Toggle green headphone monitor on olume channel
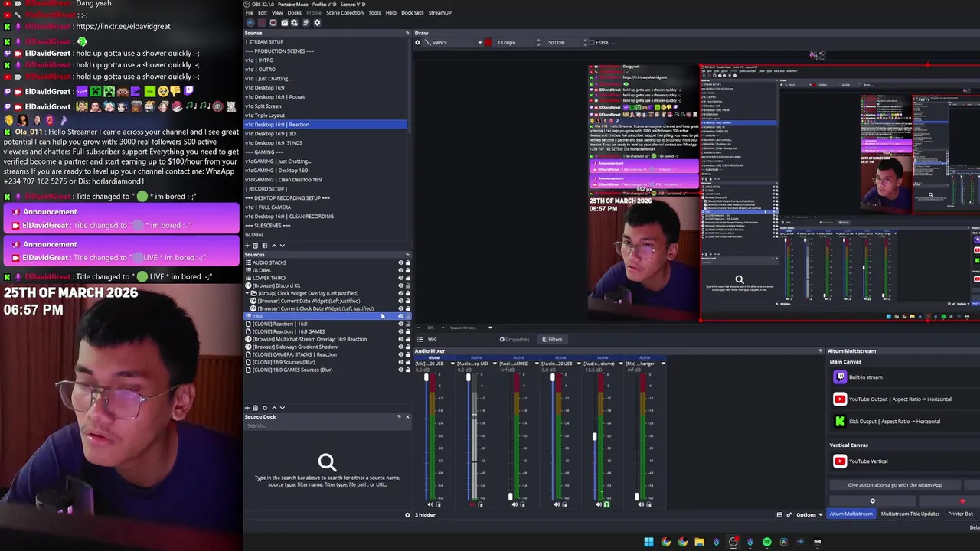The image size is (980, 551). click(606, 504)
